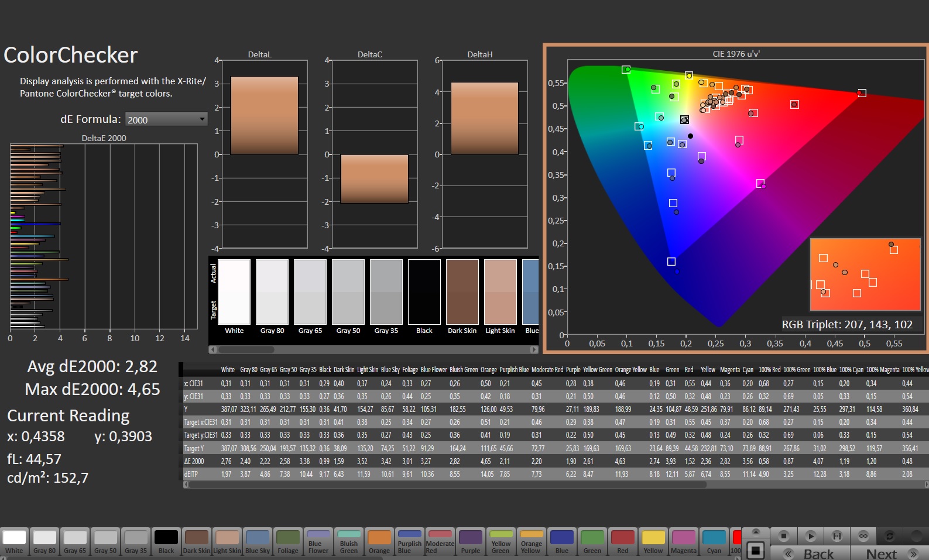Viewport: 929px width, 560px height.
Task: Select the Orange Yellow color patch
Action: 531,541
